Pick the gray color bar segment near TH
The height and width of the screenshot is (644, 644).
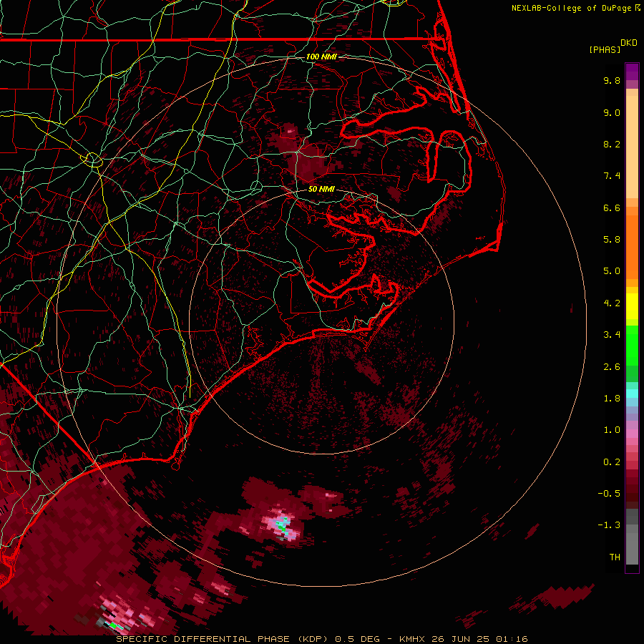click(x=632, y=548)
